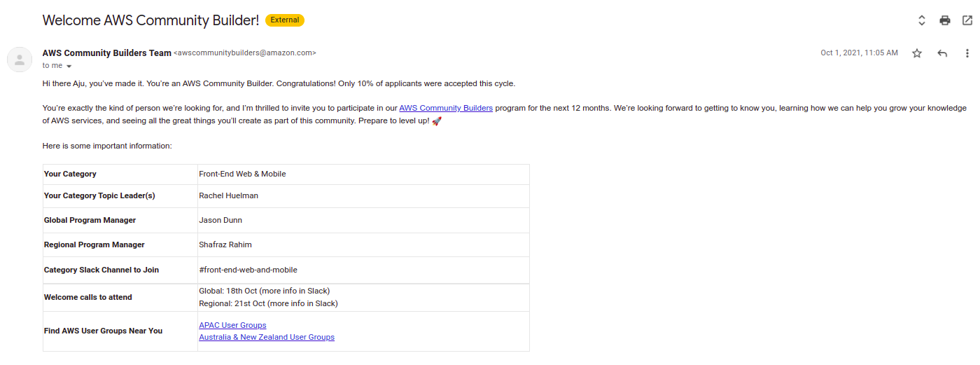This screenshot has height=365, width=980.
Task: Expand all messages with the arrows icon
Action: coord(922,20)
